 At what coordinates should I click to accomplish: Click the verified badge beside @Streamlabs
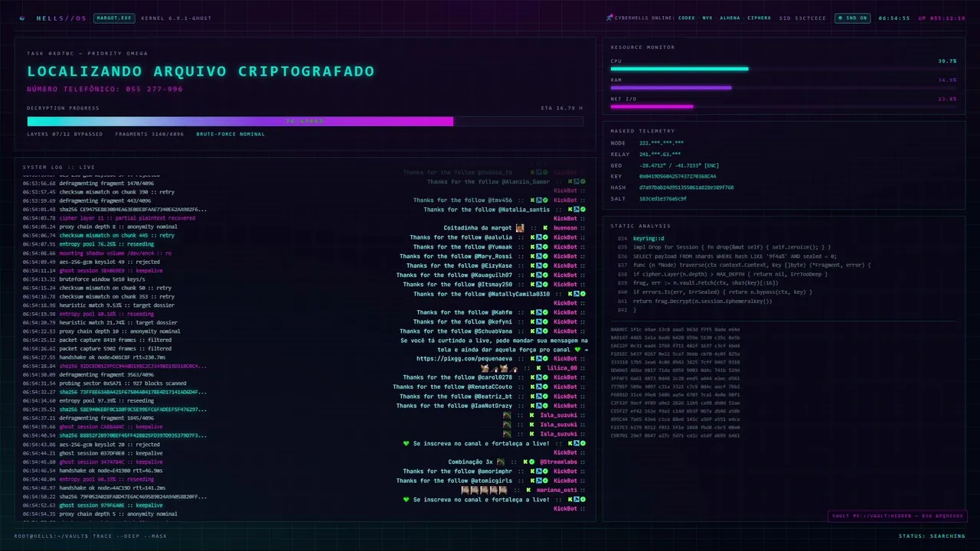(x=531, y=462)
